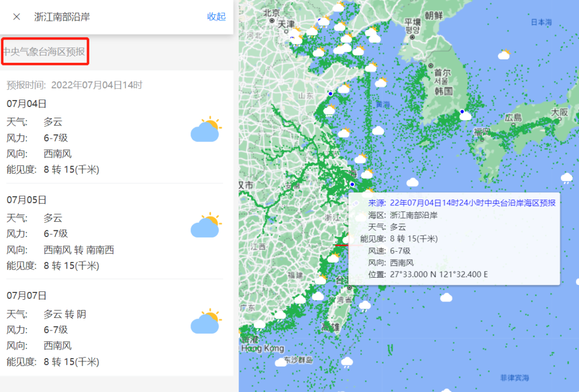Screen dimensions: 579x392
Task: Select the 07月07日 forecast date heading
Action: point(27,295)
